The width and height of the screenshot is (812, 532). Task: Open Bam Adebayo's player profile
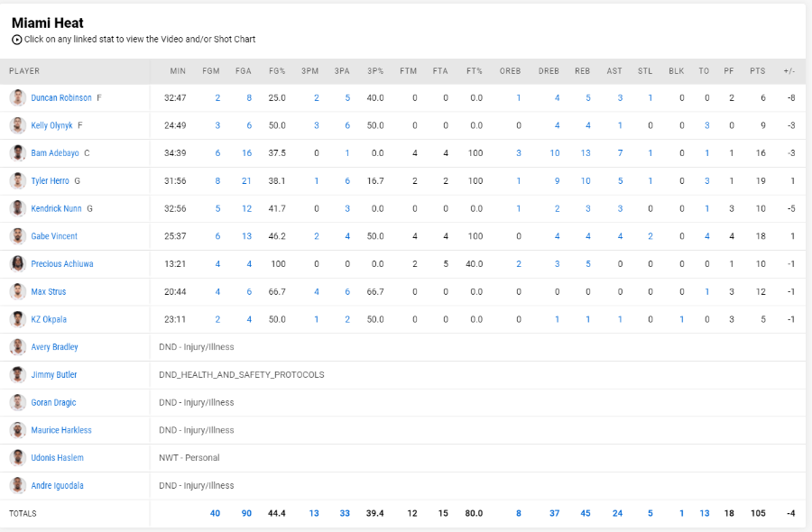click(x=55, y=153)
